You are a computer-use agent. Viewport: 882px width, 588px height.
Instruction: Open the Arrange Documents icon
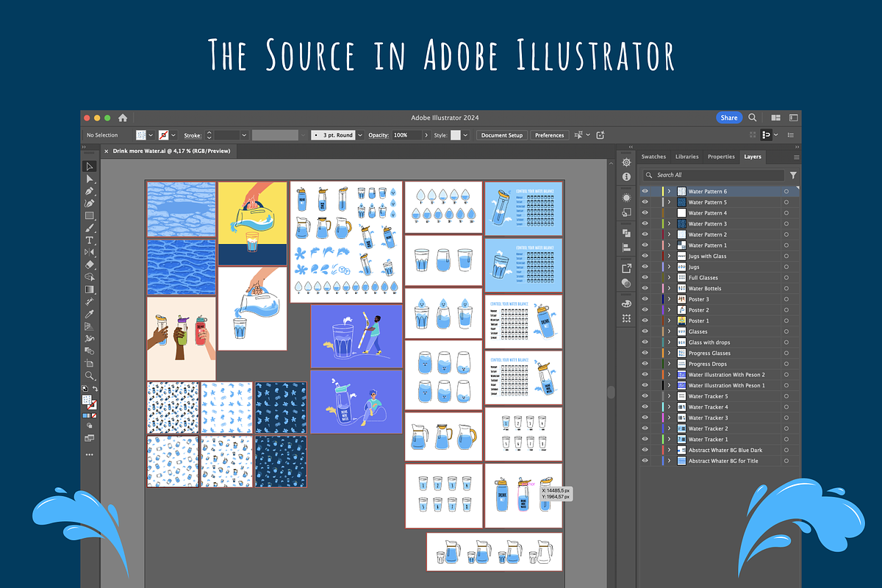776,118
